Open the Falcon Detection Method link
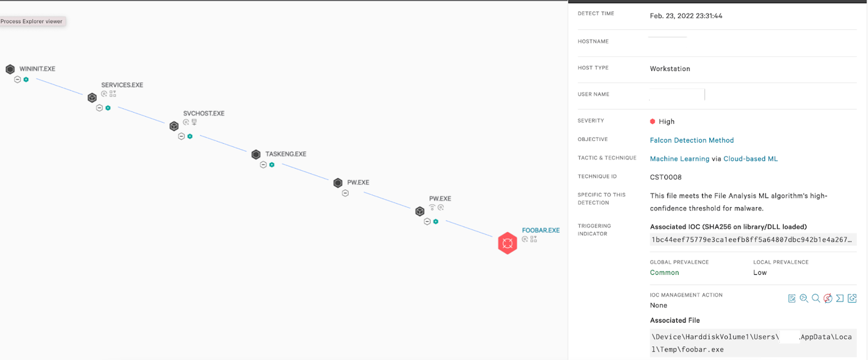The image size is (868, 360). click(x=692, y=140)
